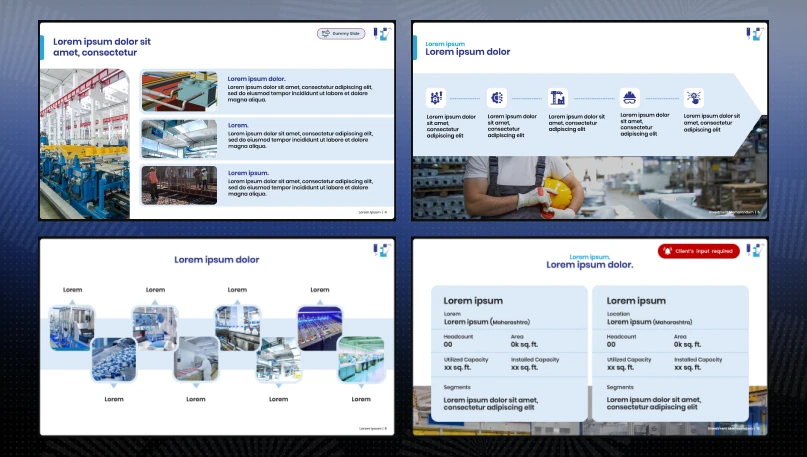
Task: Select the bell icon in Client's input badge
Action: point(668,251)
